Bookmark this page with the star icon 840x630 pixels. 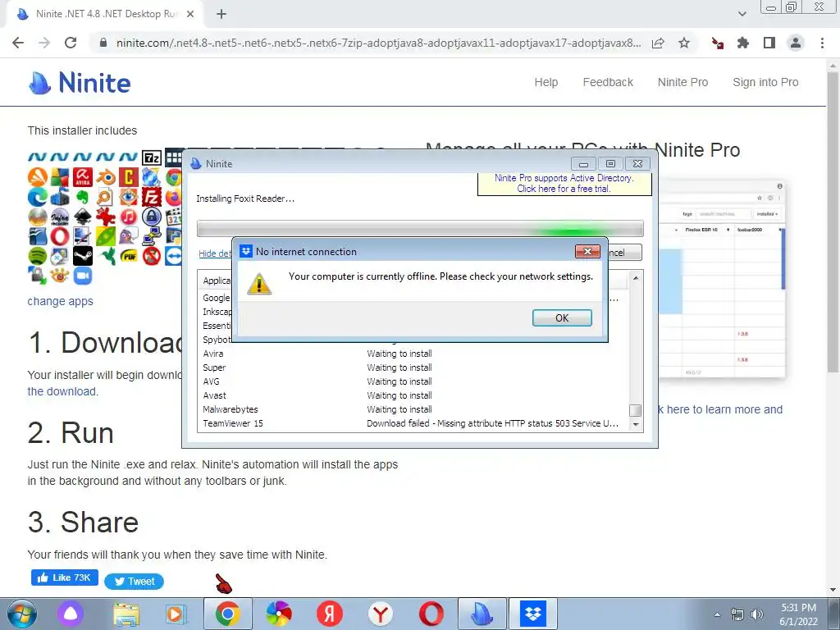click(683, 43)
